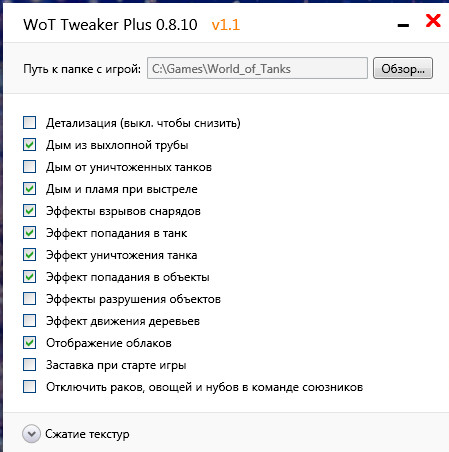
Task: Minimize the WoT Tweaker Plus window
Action: click(403, 25)
